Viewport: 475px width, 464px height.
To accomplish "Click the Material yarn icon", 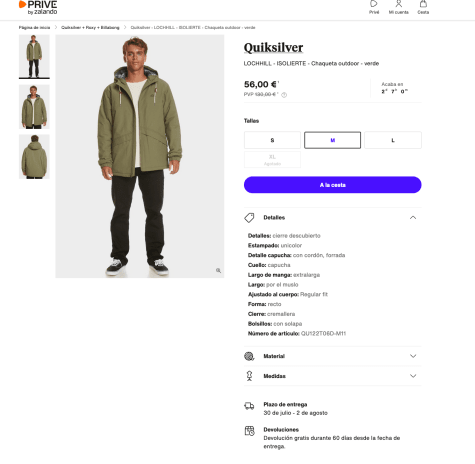I will click(x=249, y=356).
